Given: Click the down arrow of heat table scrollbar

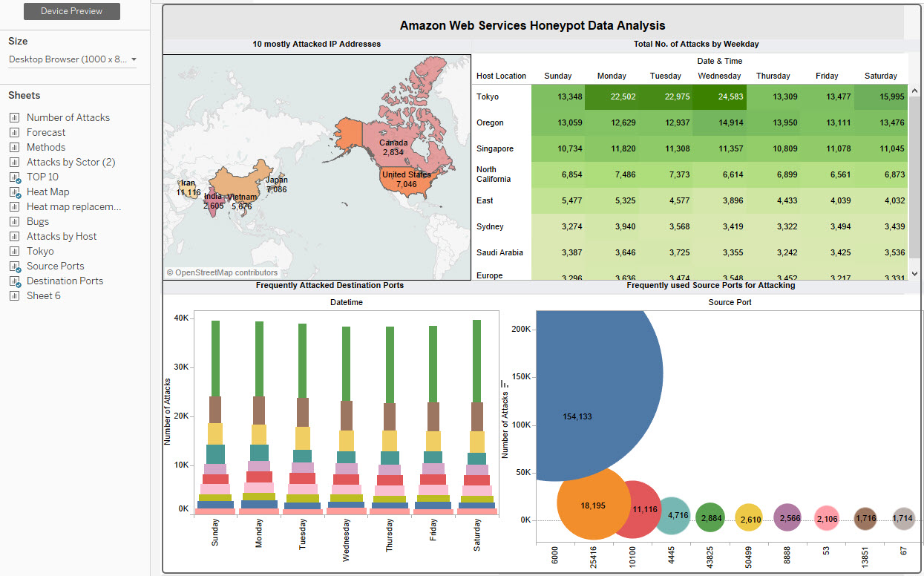Looking at the screenshot, I should tap(914, 273).
